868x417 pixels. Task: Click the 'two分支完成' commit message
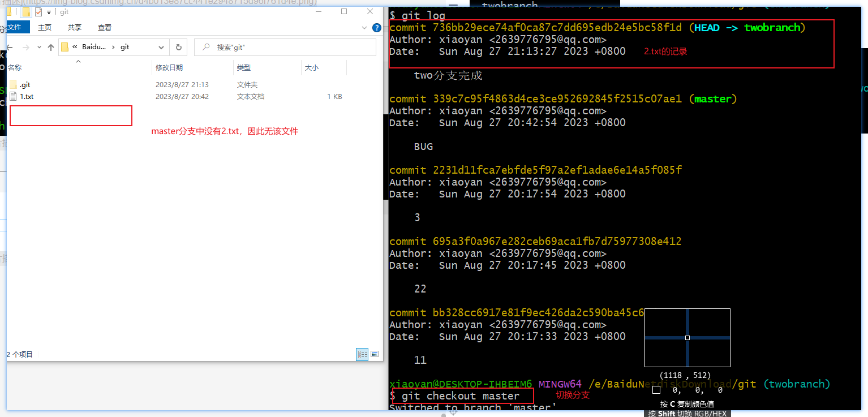(x=448, y=75)
